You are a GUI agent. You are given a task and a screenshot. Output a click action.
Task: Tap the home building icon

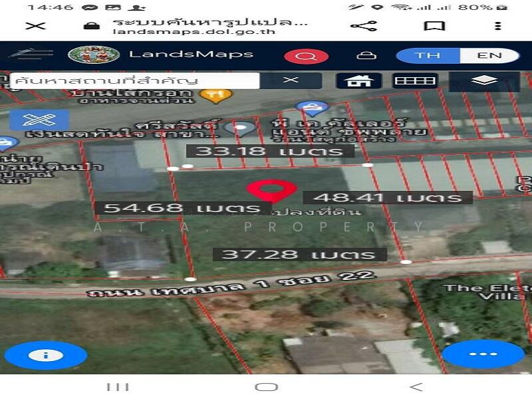tap(358, 80)
